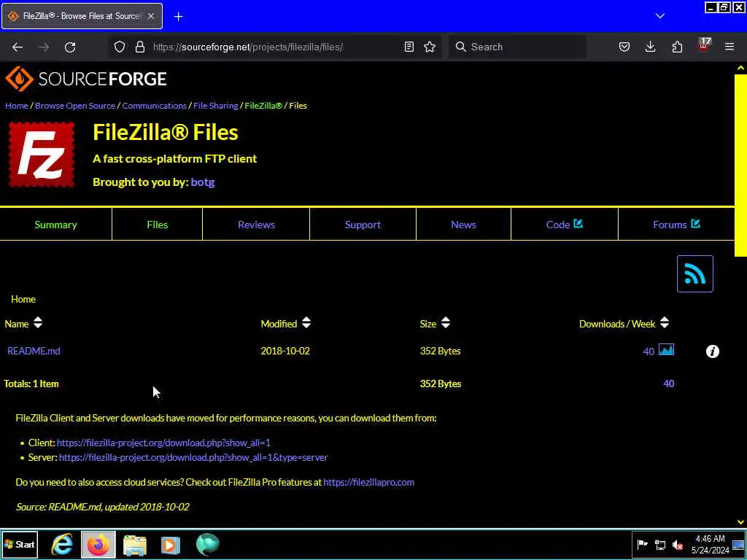Click the scroll up arrow

tap(740, 68)
